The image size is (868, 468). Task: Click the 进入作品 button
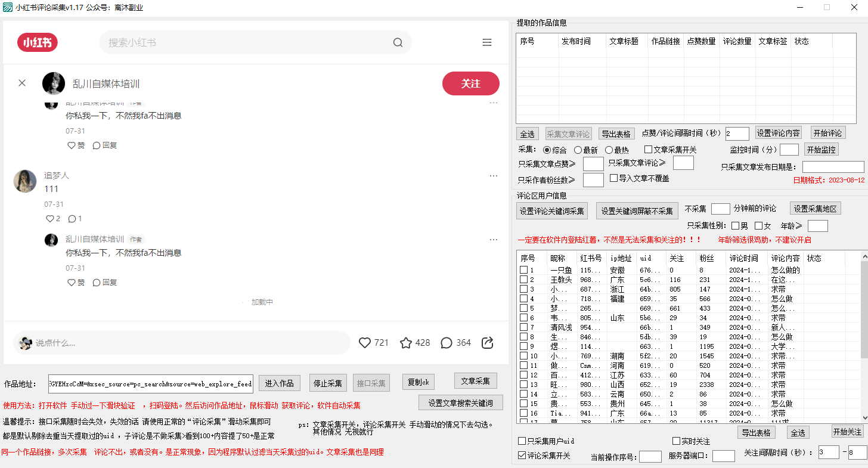pyautogui.click(x=280, y=383)
